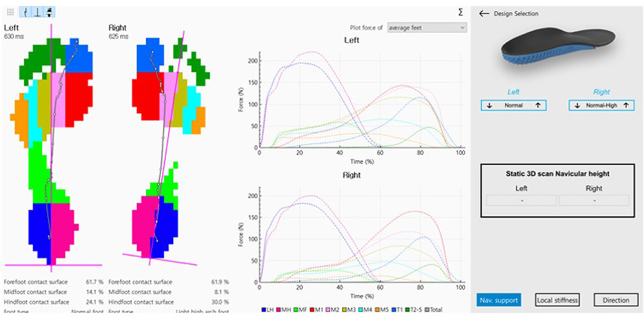Screen dimensions: 644x318
Task: Click the back arrow beside Design Selection
Action: pos(484,14)
